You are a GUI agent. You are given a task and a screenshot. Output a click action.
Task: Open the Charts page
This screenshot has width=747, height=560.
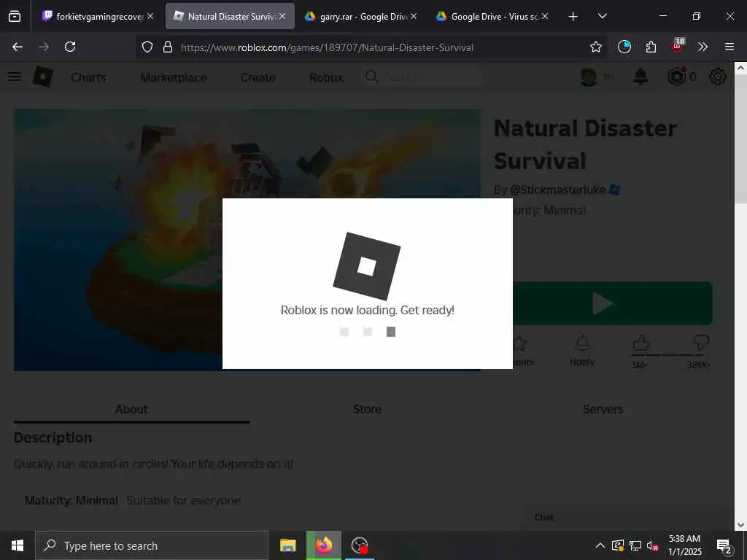point(88,77)
